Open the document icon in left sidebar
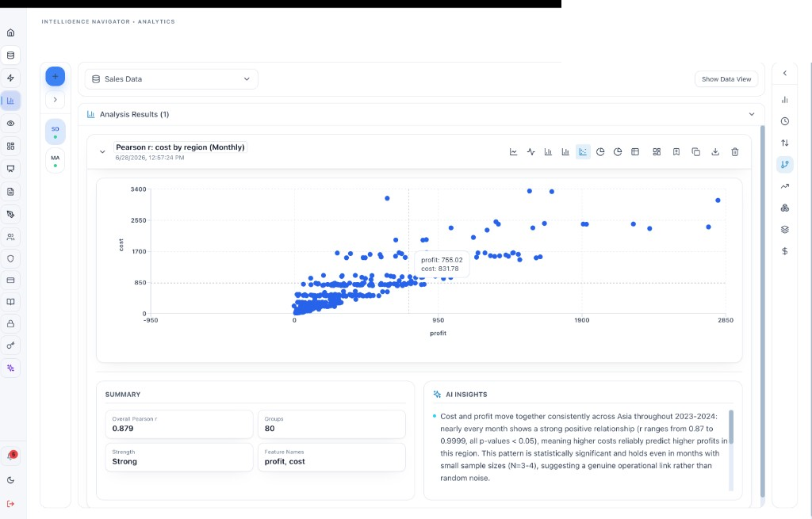The width and height of the screenshot is (812, 519). point(10,192)
